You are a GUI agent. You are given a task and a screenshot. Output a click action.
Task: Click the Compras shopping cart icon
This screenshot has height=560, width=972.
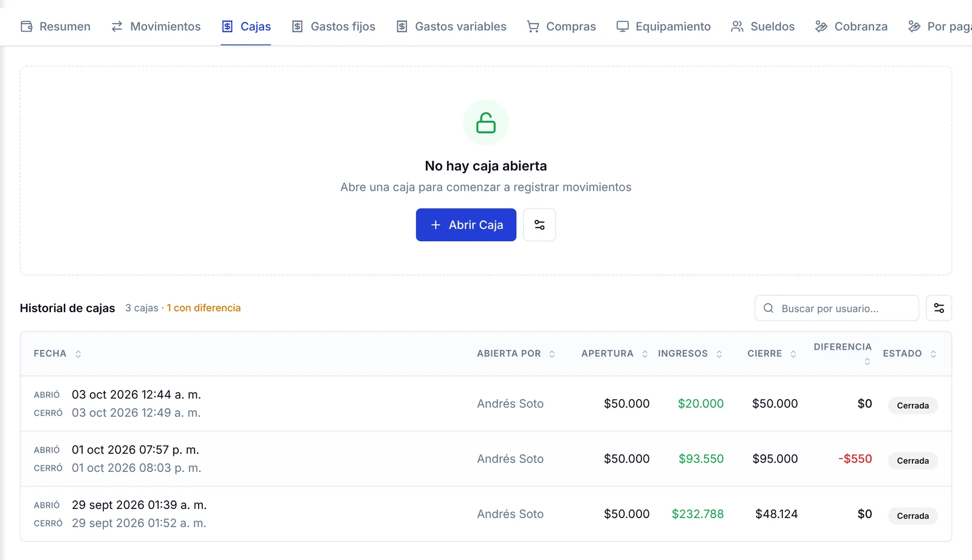533,26
